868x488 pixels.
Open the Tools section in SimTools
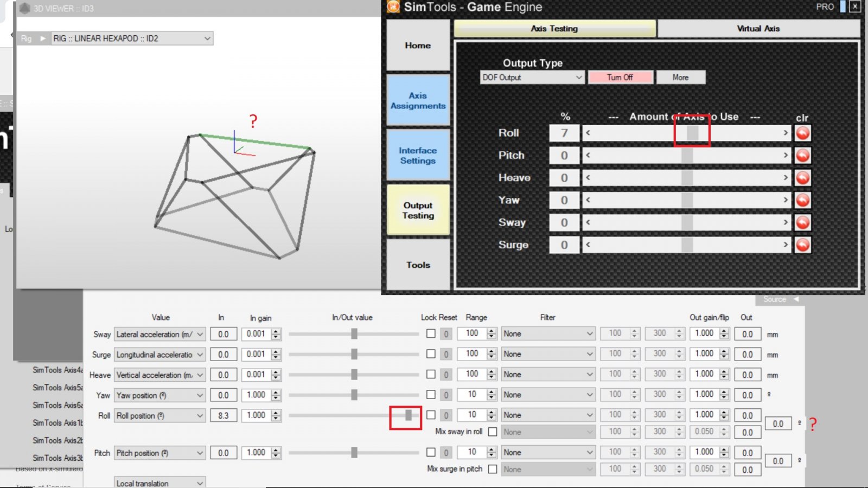coord(418,265)
